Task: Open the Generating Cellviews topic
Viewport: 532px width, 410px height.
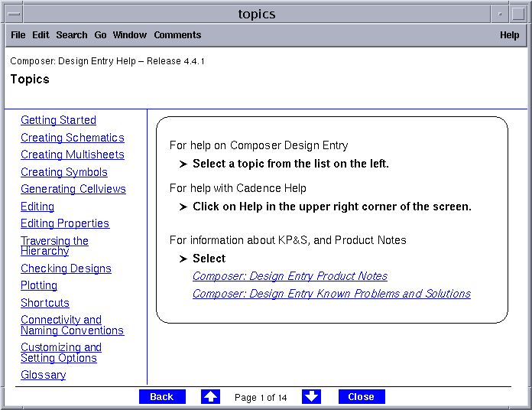Action: [73, 189]
